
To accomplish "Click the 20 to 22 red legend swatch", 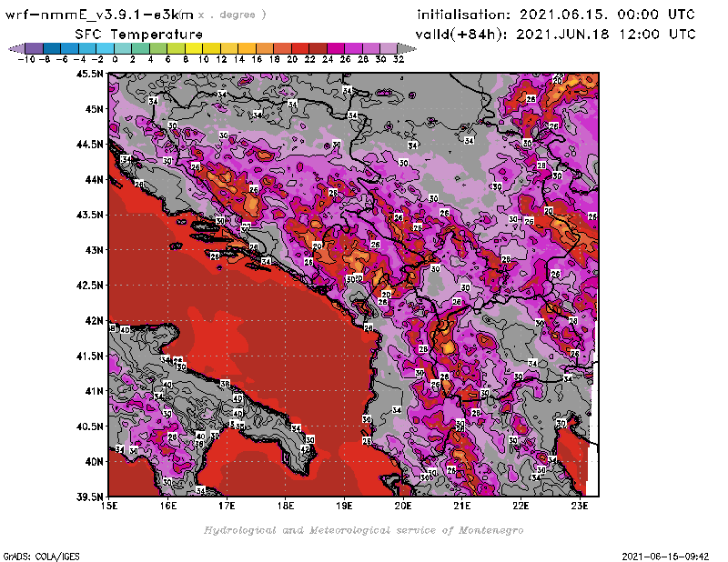I will (x=300, y=48).
